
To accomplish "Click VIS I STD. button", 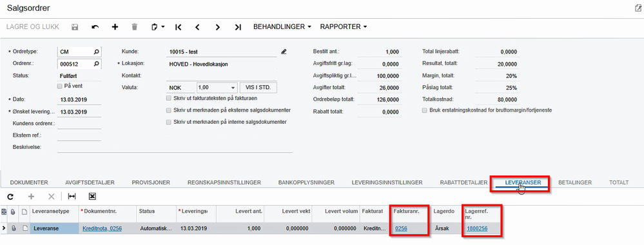I will 259,88.
